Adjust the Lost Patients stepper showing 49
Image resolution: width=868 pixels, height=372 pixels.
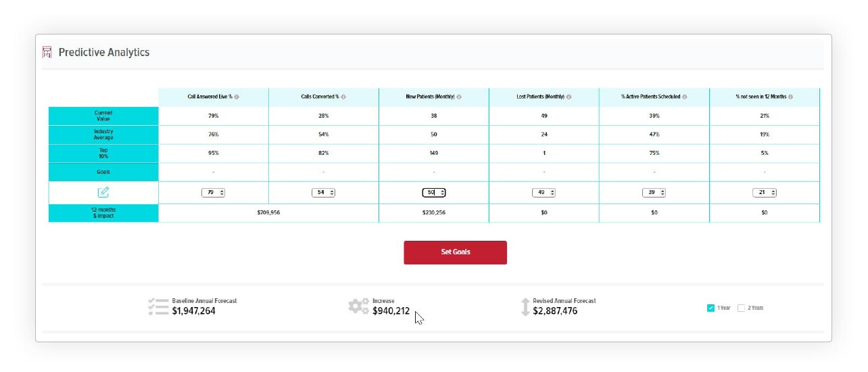[x=544, y=193]
